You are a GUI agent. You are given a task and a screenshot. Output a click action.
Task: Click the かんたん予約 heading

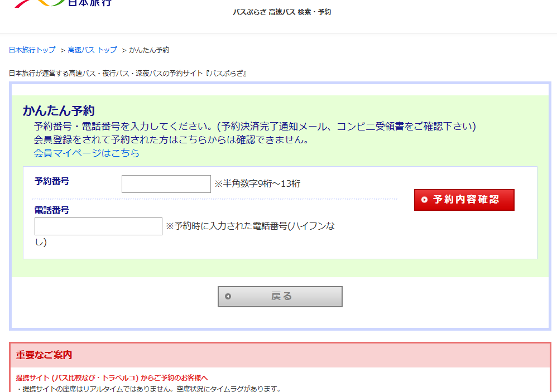point(59,110)
